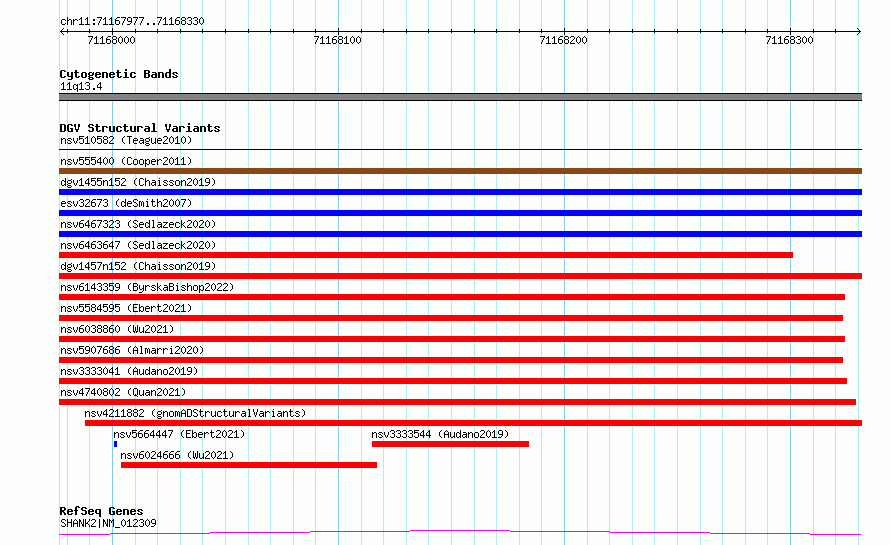Click the red nsv3333544 variant bar
890x545 pixels.
click(451, 444)
